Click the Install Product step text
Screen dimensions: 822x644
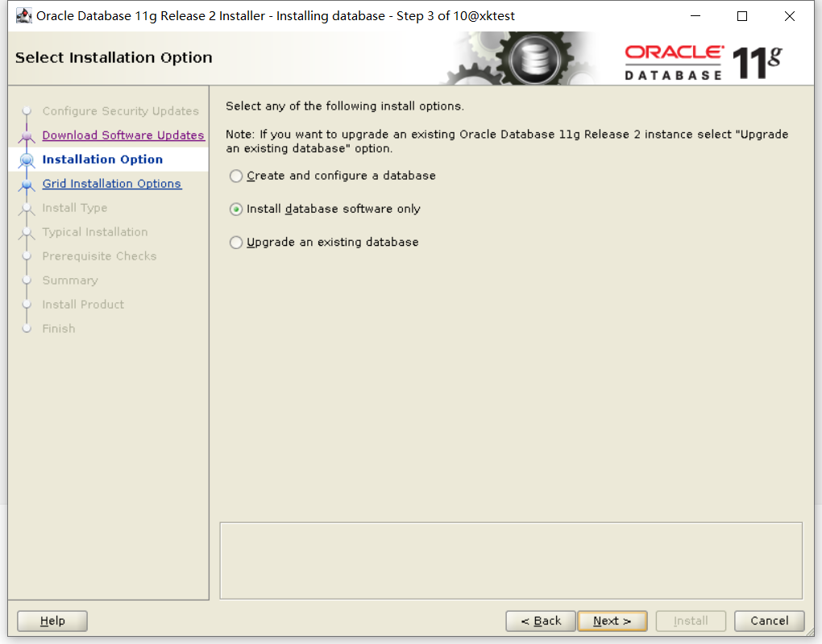pyautogui.click(x=83, y=304)
